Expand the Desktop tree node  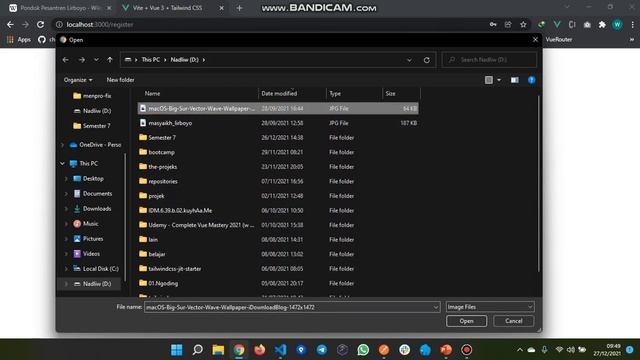coord(66,179)
